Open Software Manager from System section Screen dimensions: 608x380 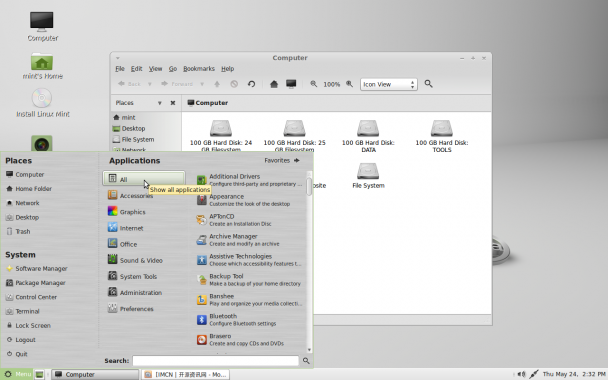37,268
